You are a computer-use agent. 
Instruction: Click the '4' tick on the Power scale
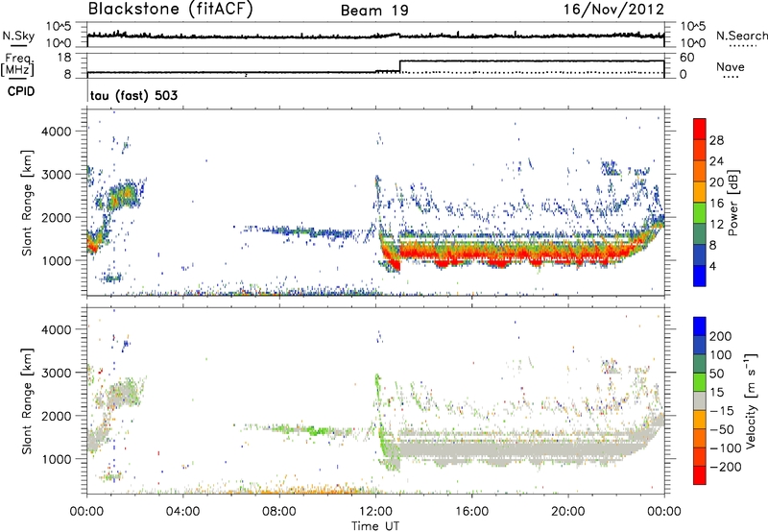(712, 266)
